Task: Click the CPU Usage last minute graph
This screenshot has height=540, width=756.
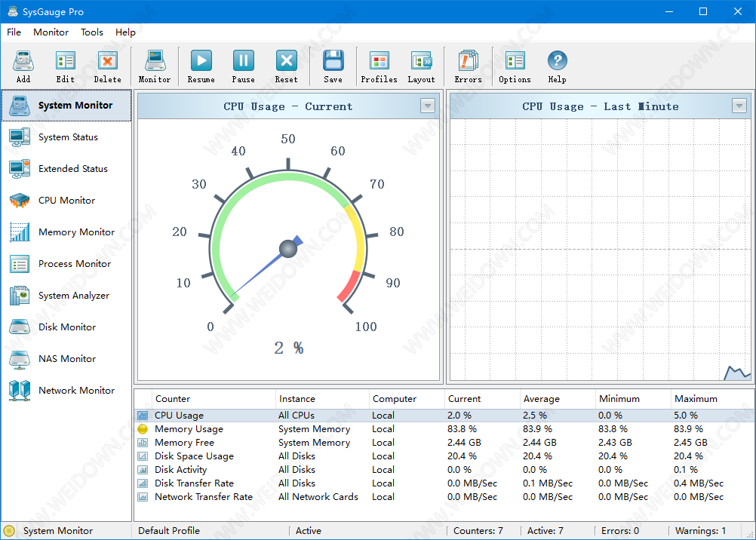Action: point(601,250)
